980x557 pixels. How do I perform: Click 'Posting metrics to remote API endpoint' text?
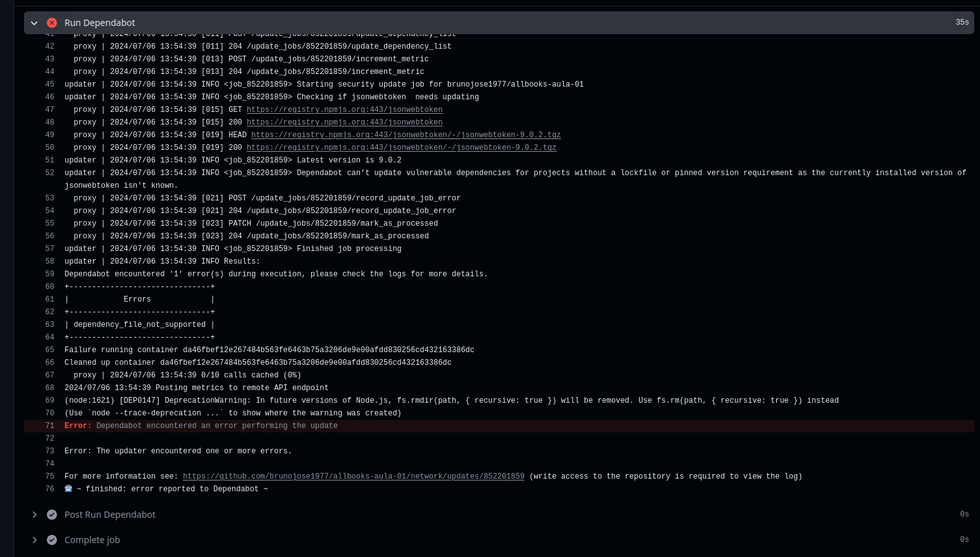(242, 388)
